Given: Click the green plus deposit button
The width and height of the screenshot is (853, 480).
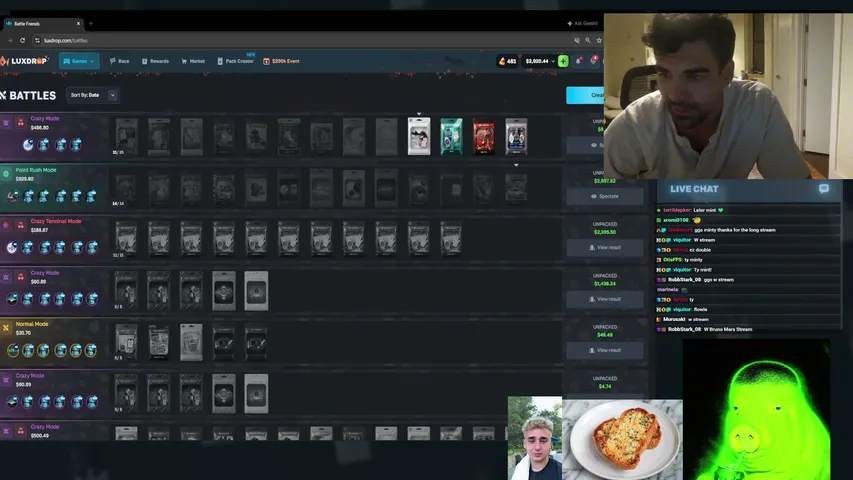Looking at the screenshot, I should (x=563, y=61).
